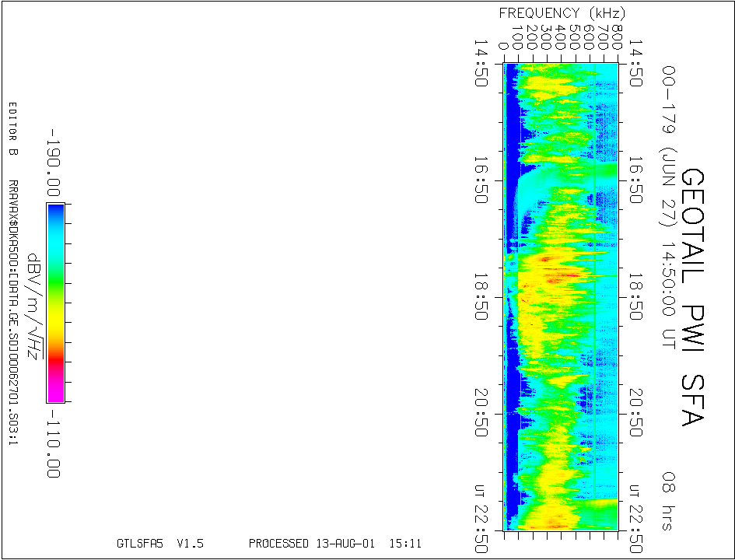
Task: Pick the magenta end of the color bar
Action: [55, 393]
